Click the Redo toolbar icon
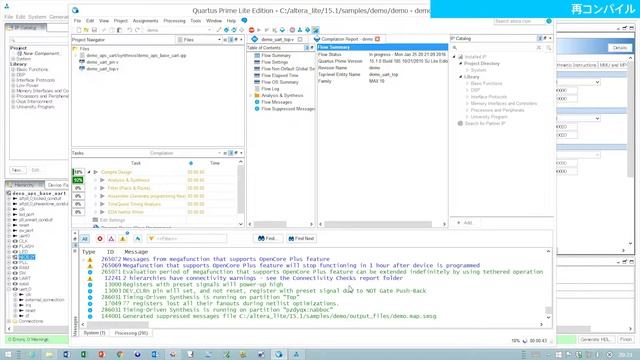Image resolution: width=640 pixels, height=360 pixels. click(x=137, y=30)
